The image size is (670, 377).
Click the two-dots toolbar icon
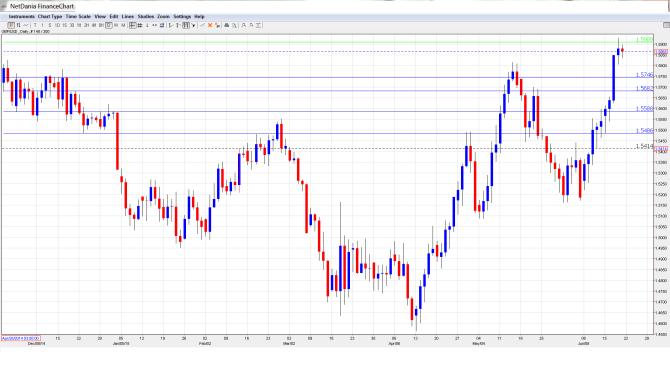154,26
